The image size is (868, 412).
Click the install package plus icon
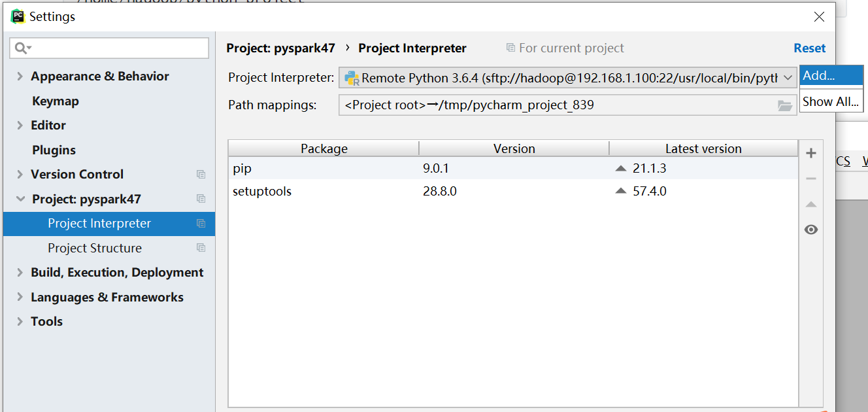tap(811, 154)
